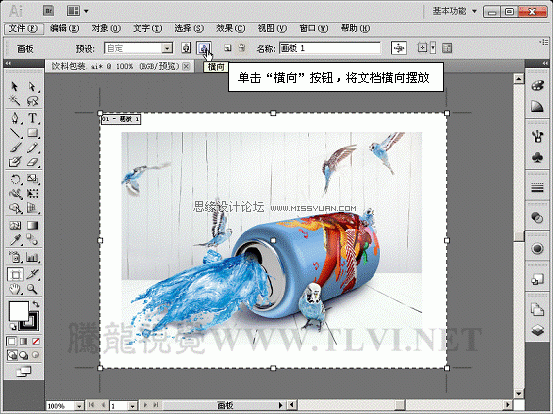Open the 效果(C) menu
Image resolution: width=553 pixels, height=414 pixels.
(230, 29)
